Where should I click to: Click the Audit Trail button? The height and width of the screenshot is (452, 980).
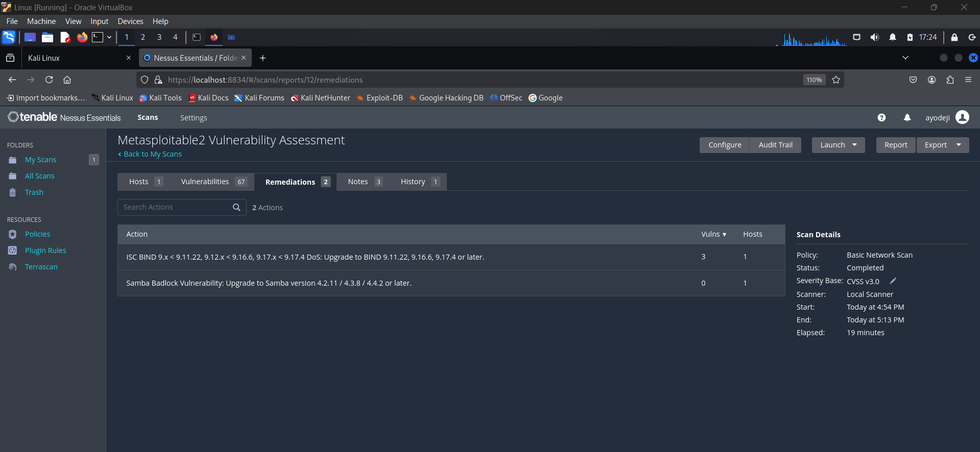(775, 145)
